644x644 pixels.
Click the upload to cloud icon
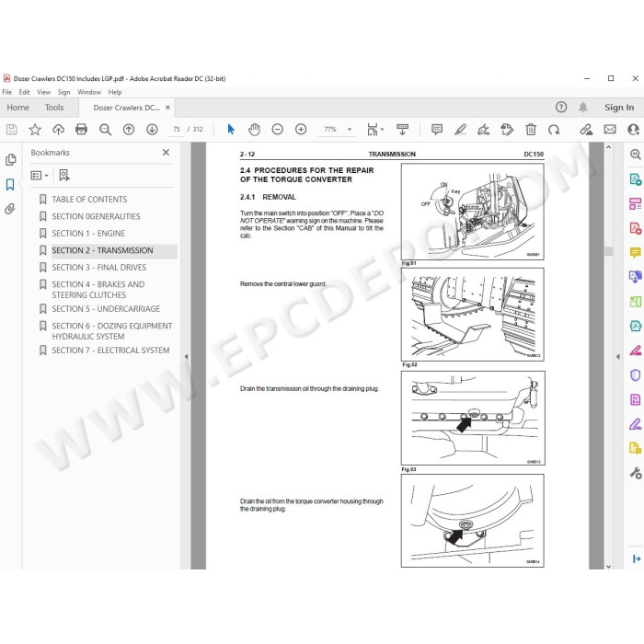click(58, 130)
